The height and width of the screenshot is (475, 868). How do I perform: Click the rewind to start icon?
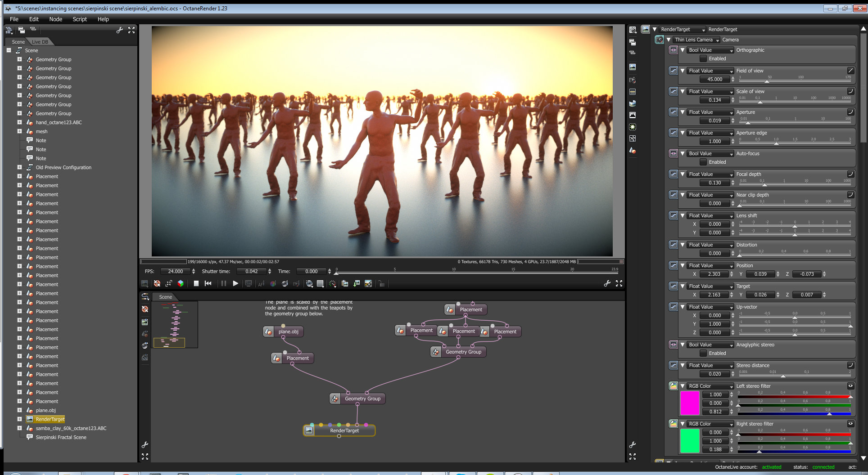click(208, 283)
